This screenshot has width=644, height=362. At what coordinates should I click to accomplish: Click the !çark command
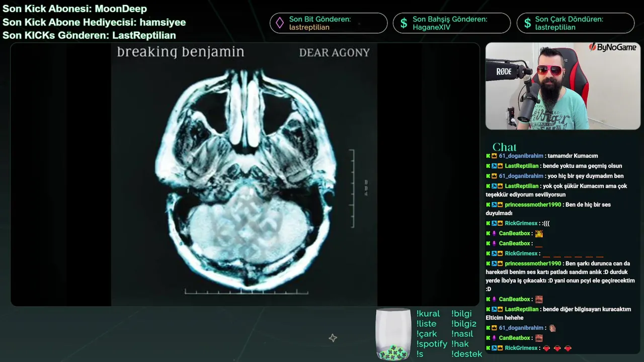427,334
